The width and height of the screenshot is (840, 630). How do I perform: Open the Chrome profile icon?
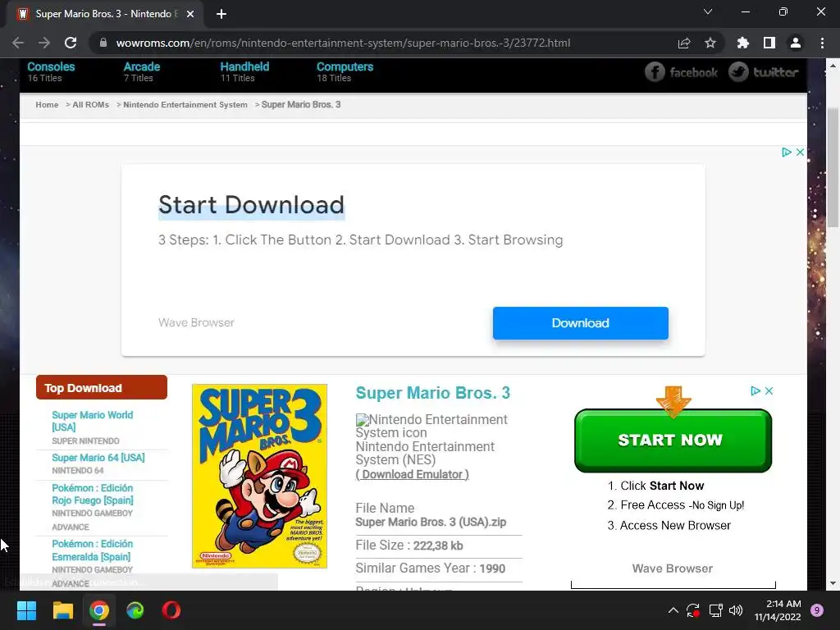click(796, 43)
